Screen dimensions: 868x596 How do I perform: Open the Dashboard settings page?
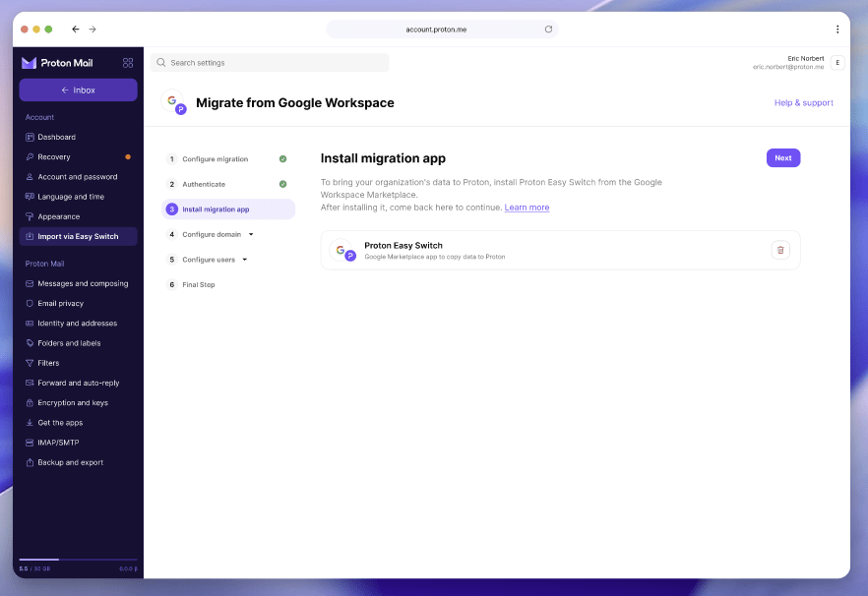coord(78,138)
